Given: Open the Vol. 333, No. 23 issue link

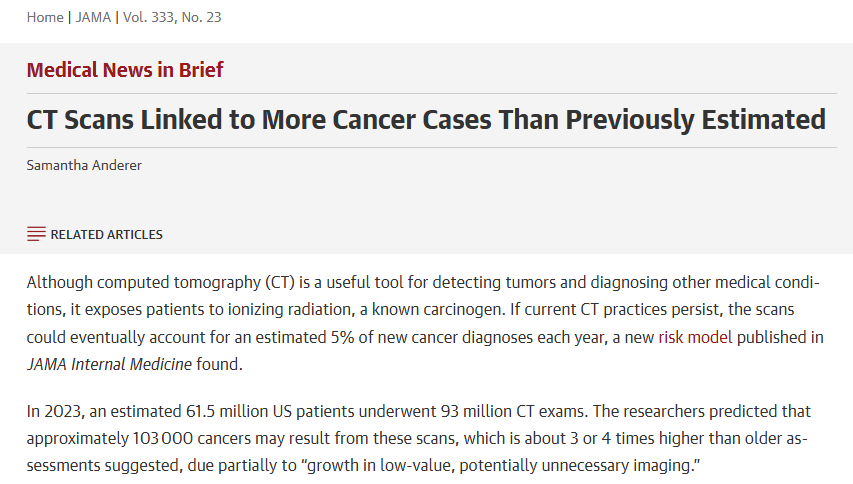Looking at the screenshot, I should click(172, 17).
